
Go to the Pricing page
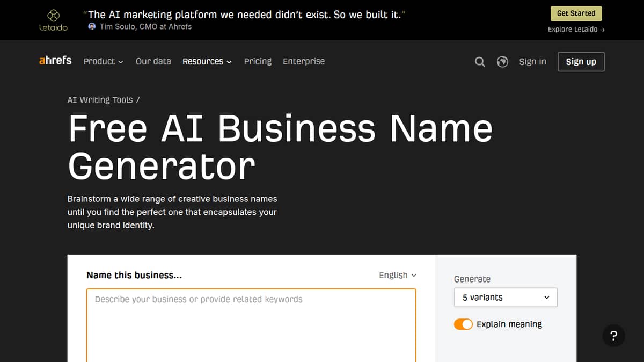pyautogui.click(x=258, y=61)
